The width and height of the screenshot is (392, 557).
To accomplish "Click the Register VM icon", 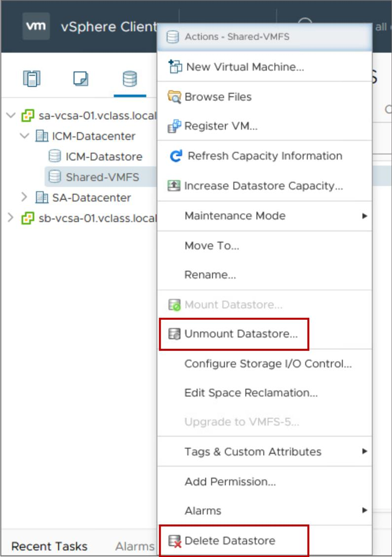I will (174, 126).
